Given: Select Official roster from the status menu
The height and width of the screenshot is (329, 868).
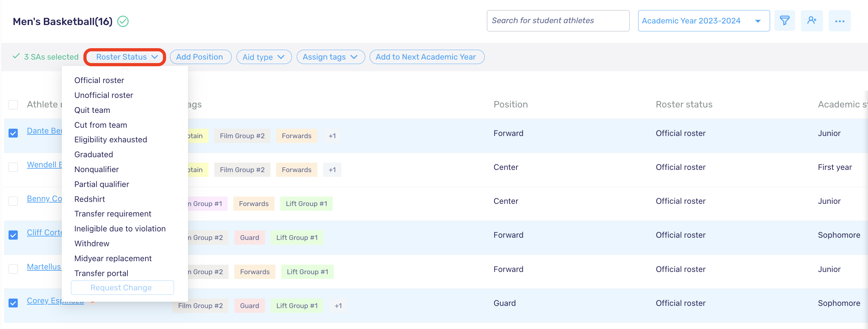Looking at the screenshot, I should point(99,80).
